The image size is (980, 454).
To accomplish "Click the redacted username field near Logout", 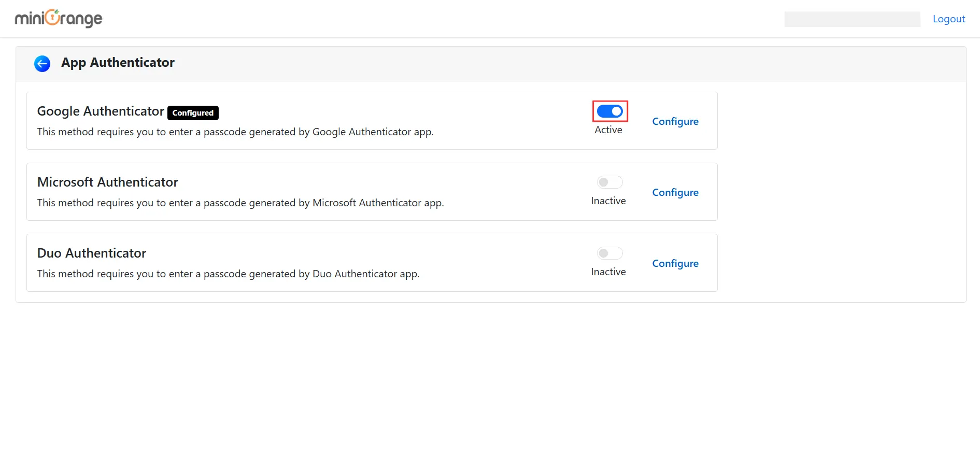I will tap(852, 19).
